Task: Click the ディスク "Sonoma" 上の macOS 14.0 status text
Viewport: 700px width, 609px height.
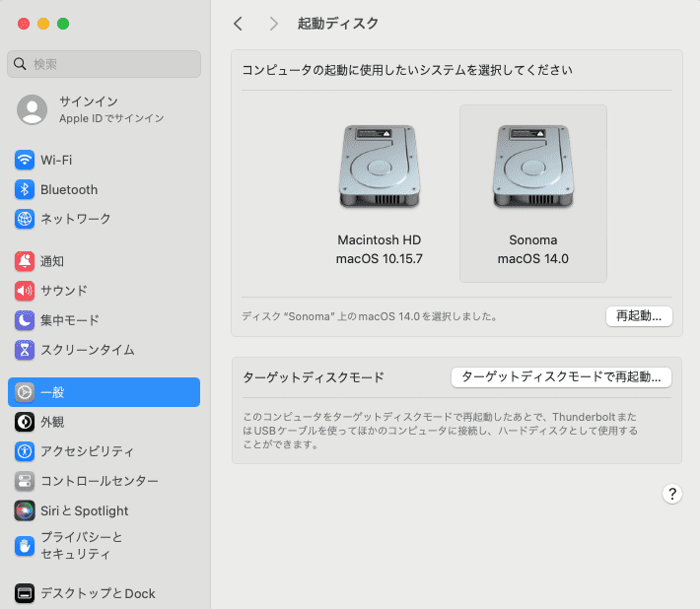Action: pyautogui.click(x=370, y=316)
